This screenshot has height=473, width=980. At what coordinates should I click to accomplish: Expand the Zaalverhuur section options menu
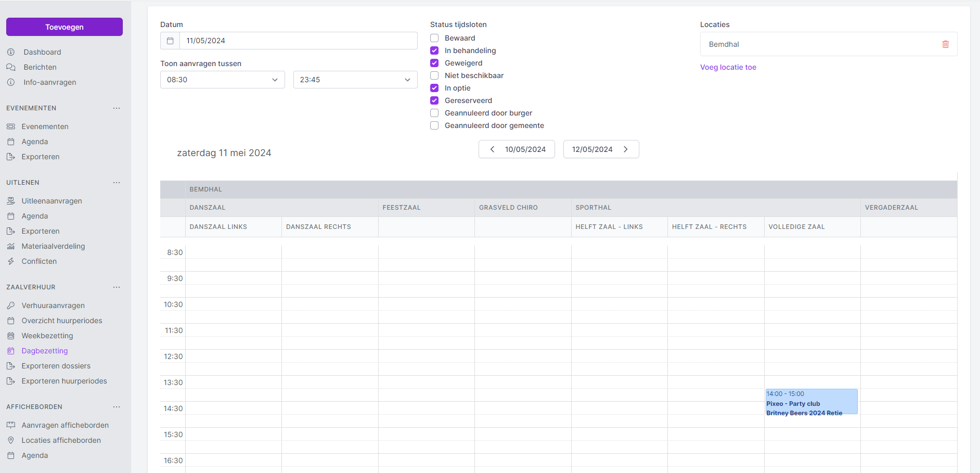tap(117, 287)
